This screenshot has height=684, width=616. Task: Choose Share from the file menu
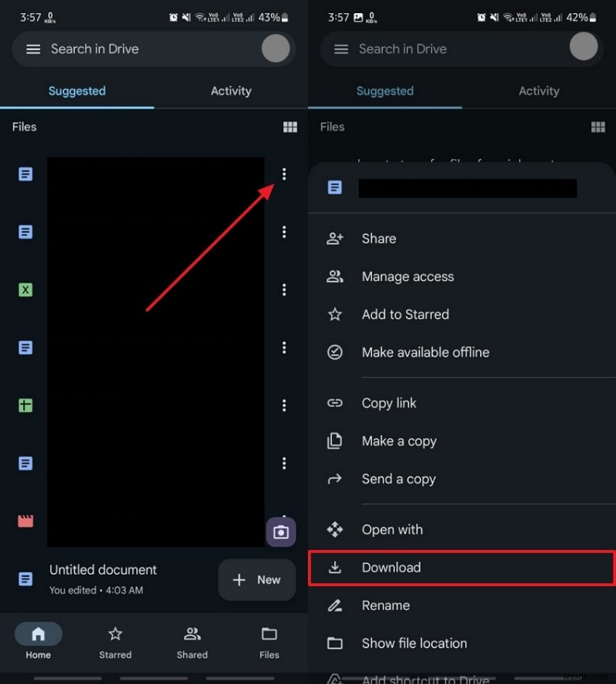[462, 239]
